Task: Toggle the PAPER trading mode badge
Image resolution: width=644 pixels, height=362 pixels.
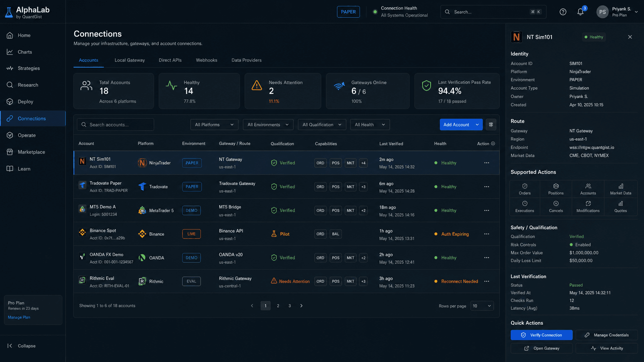Action: (x=348, y=12)
